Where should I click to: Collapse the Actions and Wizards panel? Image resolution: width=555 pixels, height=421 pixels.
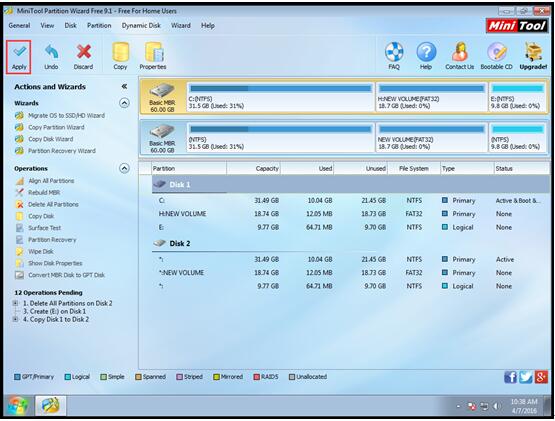coord(124,86)
